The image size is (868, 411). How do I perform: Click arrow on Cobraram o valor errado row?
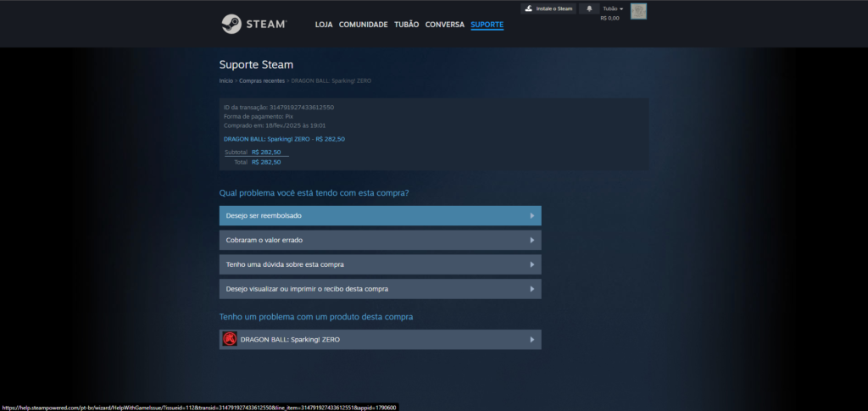click(532, 240)
